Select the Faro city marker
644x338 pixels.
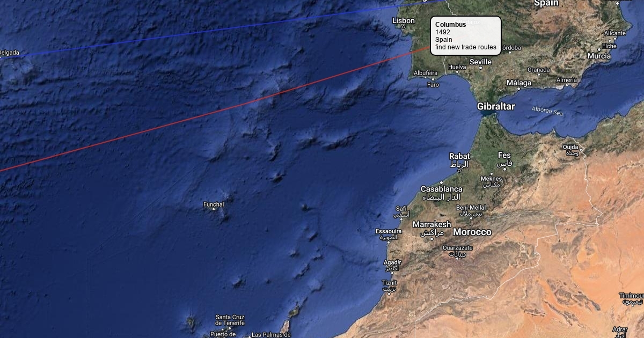433,79
